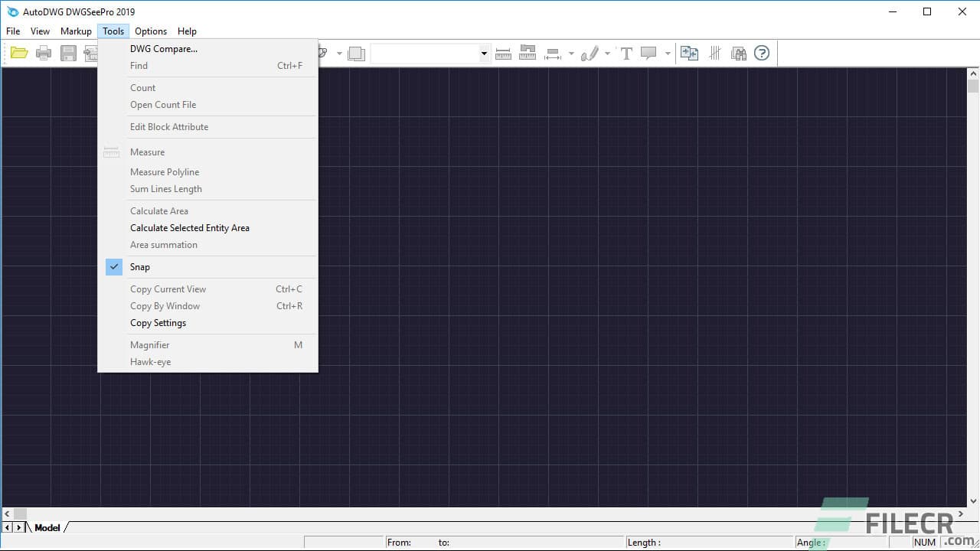Enable the Sum Lines Length tool
The image size is (980, 551).
click(x=165, y=189)
